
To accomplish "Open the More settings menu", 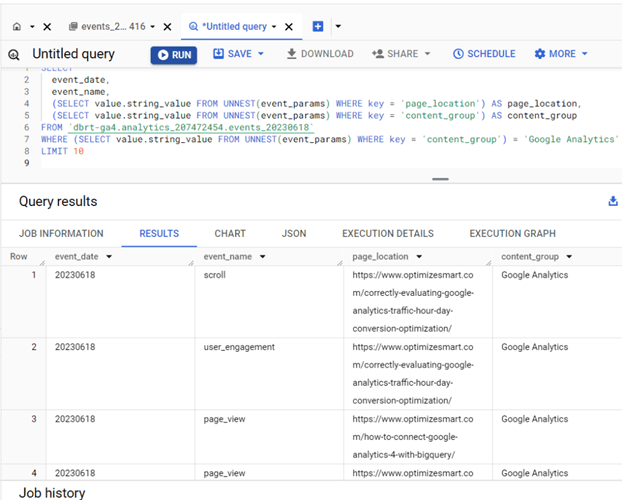I will (555, 54).
